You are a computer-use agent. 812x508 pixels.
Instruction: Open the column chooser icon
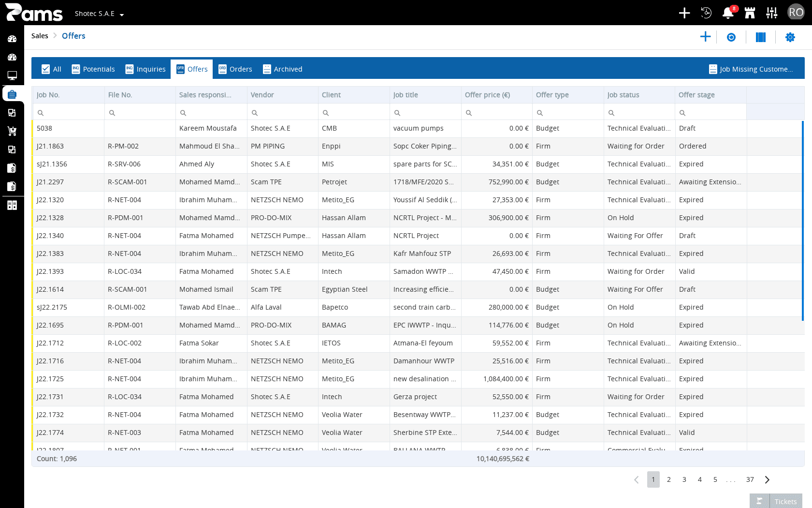pos(761,37)
